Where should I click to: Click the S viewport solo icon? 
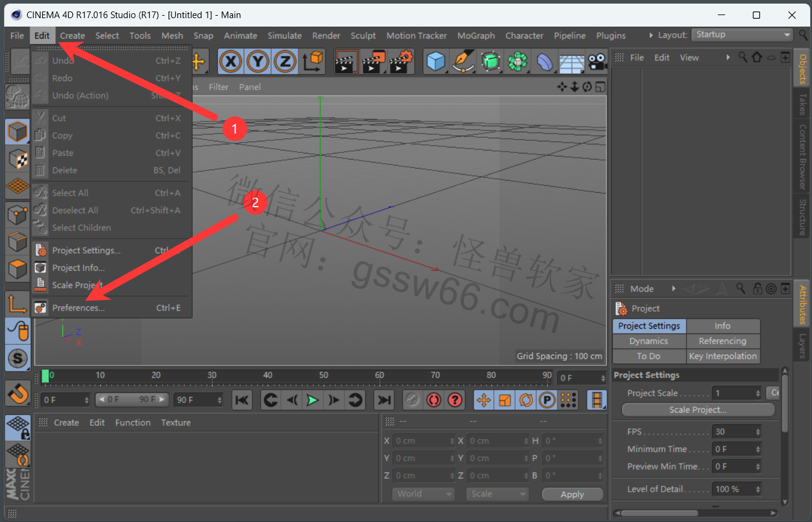(x=18, y=358)
